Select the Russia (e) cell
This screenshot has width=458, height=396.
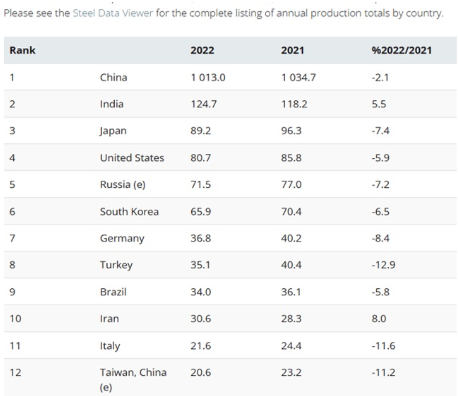click(x=123, y=185)
